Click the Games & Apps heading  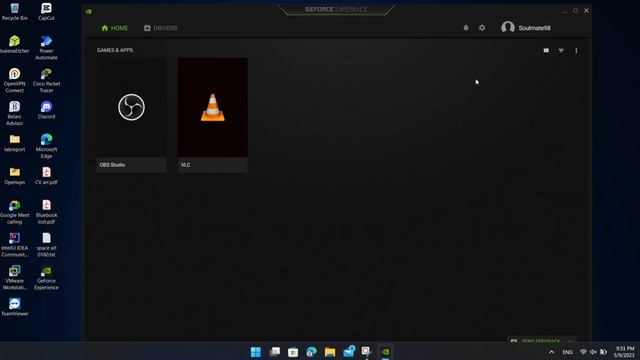[x=115, y=50]
